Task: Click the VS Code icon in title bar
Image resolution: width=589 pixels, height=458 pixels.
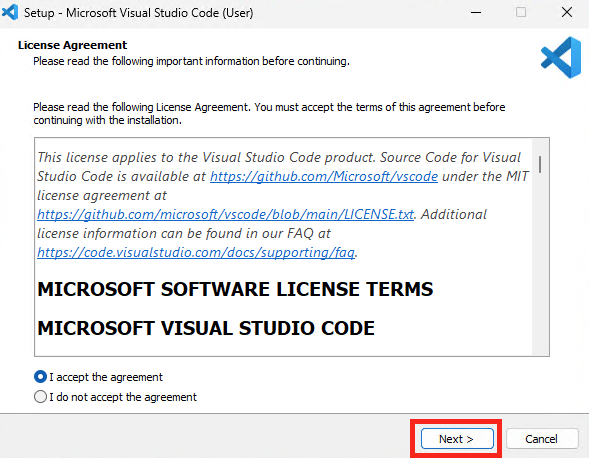Action: pos(10,12)
